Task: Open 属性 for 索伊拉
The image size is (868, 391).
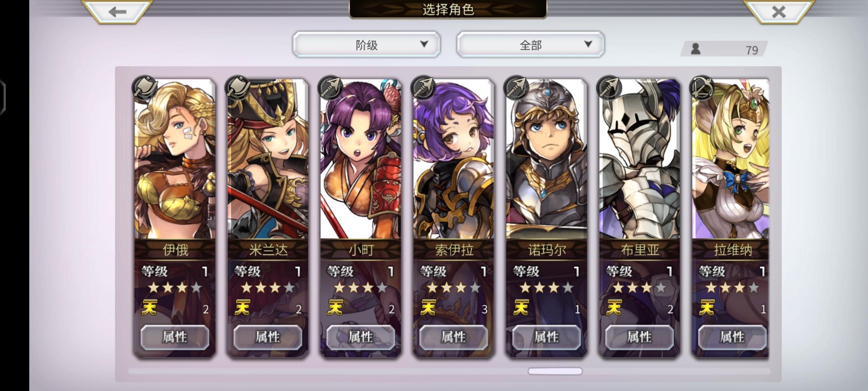Action: click(x=454, y=337)
